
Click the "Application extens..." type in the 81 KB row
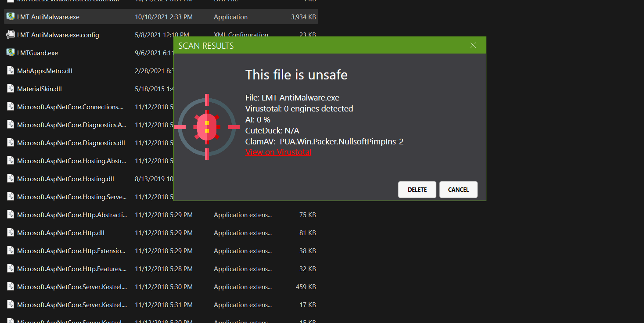click(x=243, y=233)
